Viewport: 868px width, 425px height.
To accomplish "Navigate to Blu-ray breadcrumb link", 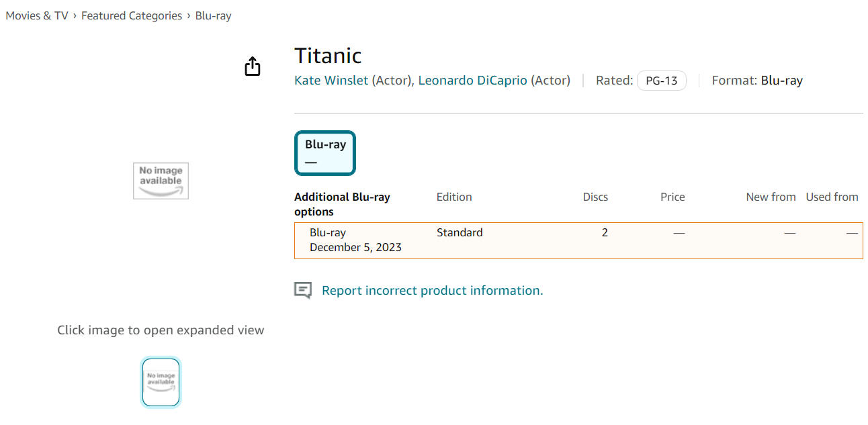I will tap(213, 15).
